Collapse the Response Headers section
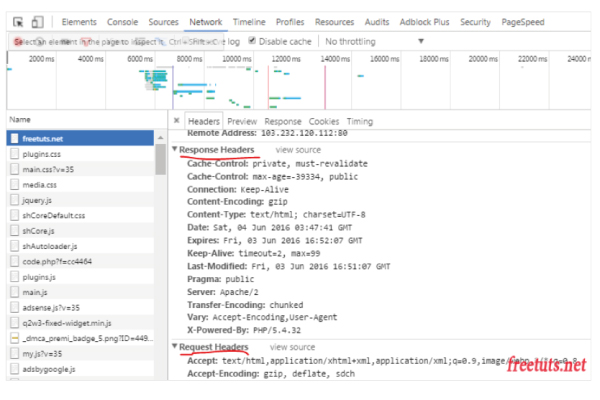The image size is (600, 400). pos(175,149)
